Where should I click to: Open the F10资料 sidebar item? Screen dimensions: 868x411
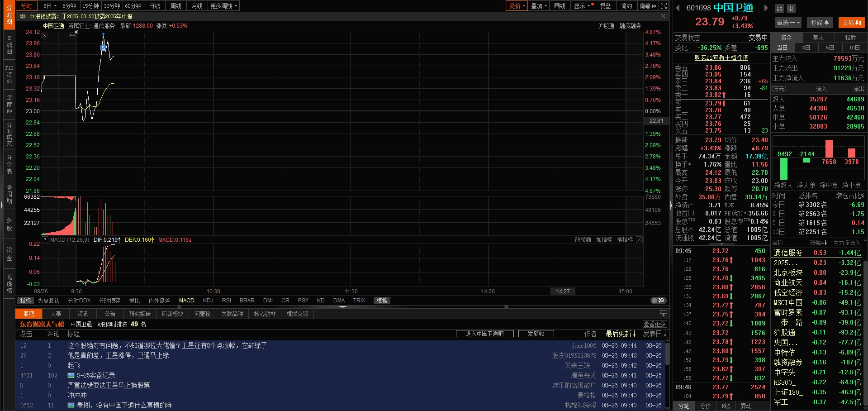coord(9,75)
